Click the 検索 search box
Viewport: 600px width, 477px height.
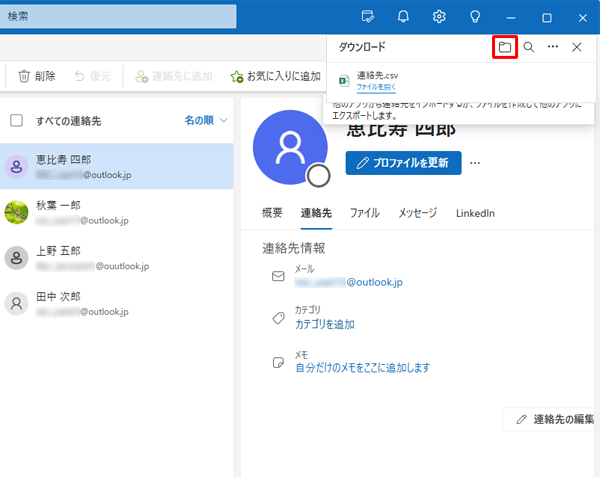[x=118, y=16]
